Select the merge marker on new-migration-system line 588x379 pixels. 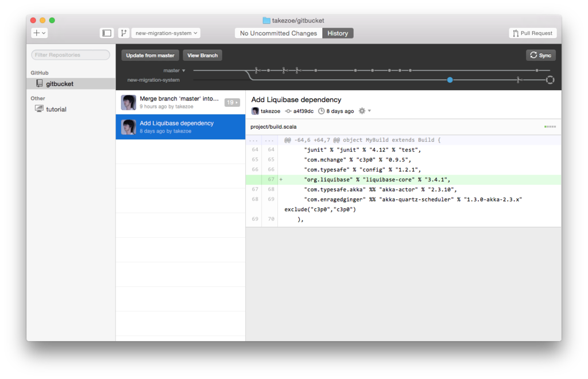tap(519, 80)
